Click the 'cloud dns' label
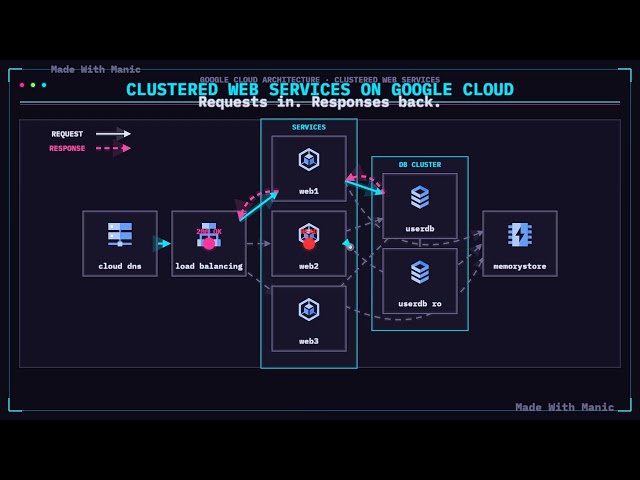 120,266
